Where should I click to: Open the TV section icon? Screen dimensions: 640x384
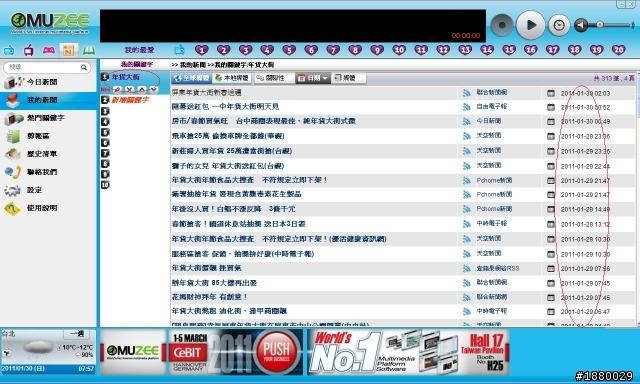pyautogui.click(x=29, y=51)
